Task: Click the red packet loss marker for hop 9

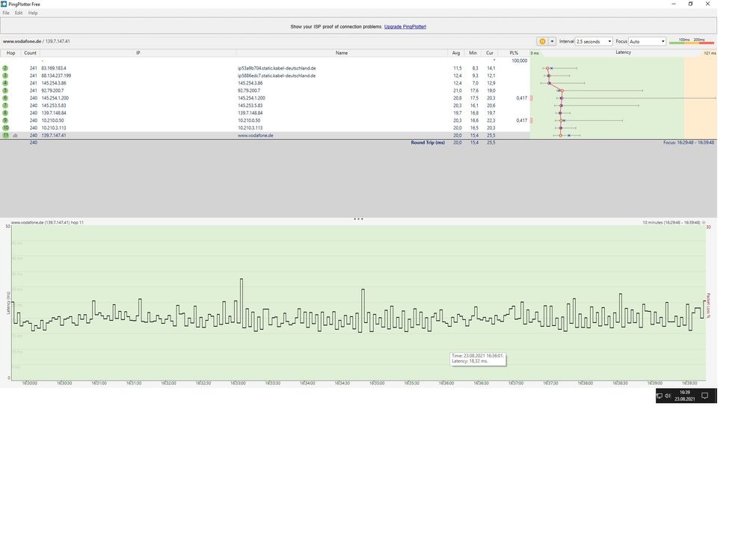Action: point(531,120)
